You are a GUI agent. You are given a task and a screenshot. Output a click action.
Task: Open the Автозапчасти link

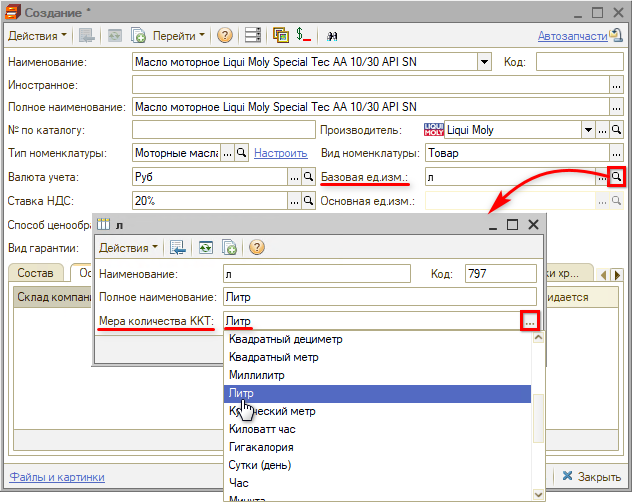[x=572, y=36]
